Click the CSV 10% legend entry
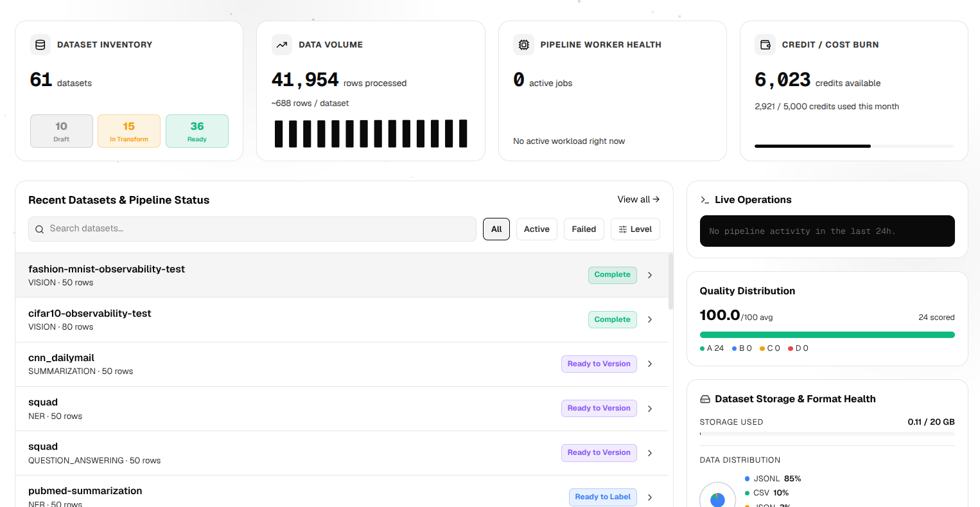Image resolution: width=980 pixels, height=507 pixels. (x=767, y=493)
